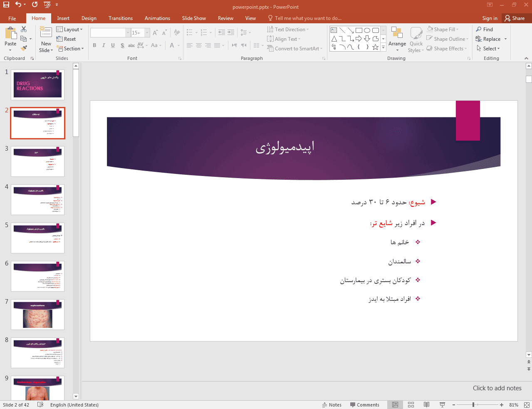Increase list indent level

[x=231, y=32]
